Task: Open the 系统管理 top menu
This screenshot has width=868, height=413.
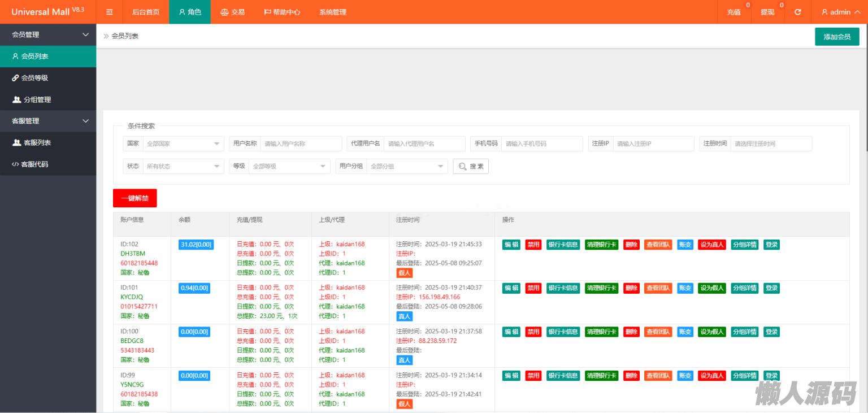Action: click(332, 12)
